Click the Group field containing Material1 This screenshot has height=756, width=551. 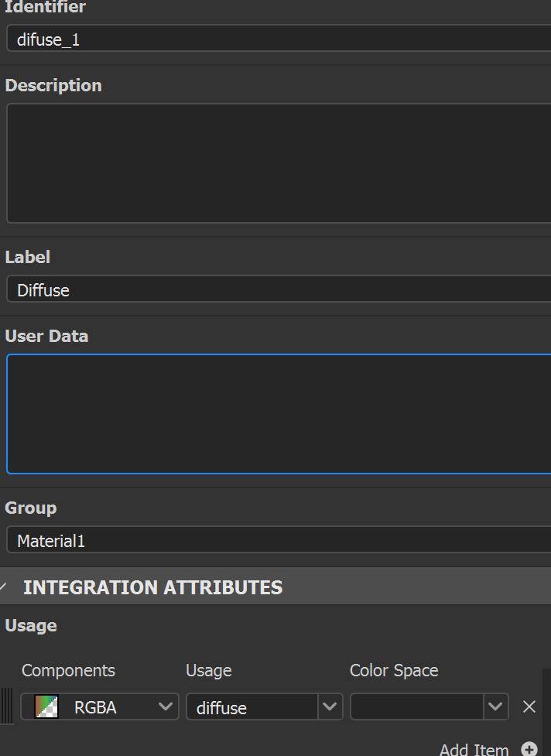pos(232,540)
